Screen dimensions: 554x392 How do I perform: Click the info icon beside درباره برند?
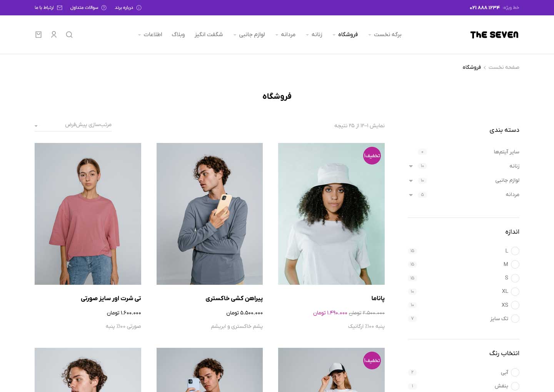pyautogui.click(x=139, y=8)
